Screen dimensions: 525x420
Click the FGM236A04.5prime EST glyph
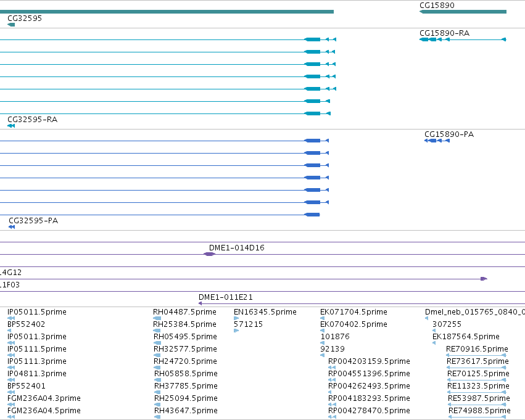[11, 417]
